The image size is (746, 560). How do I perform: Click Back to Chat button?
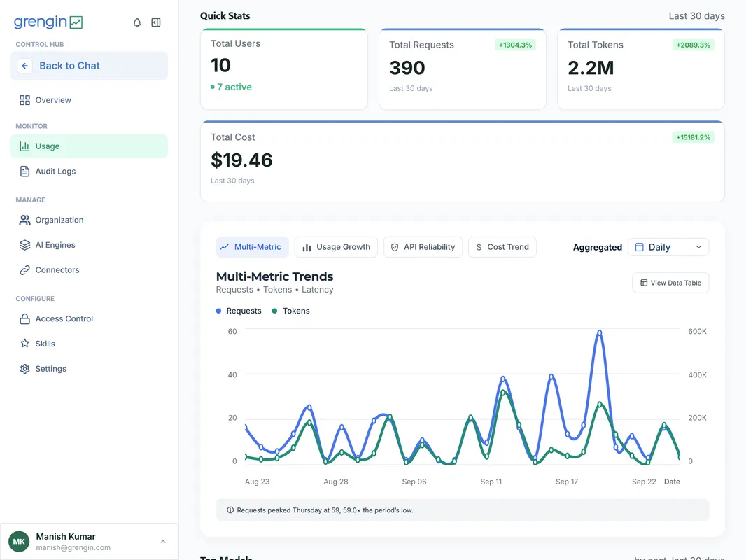point(89,66)
